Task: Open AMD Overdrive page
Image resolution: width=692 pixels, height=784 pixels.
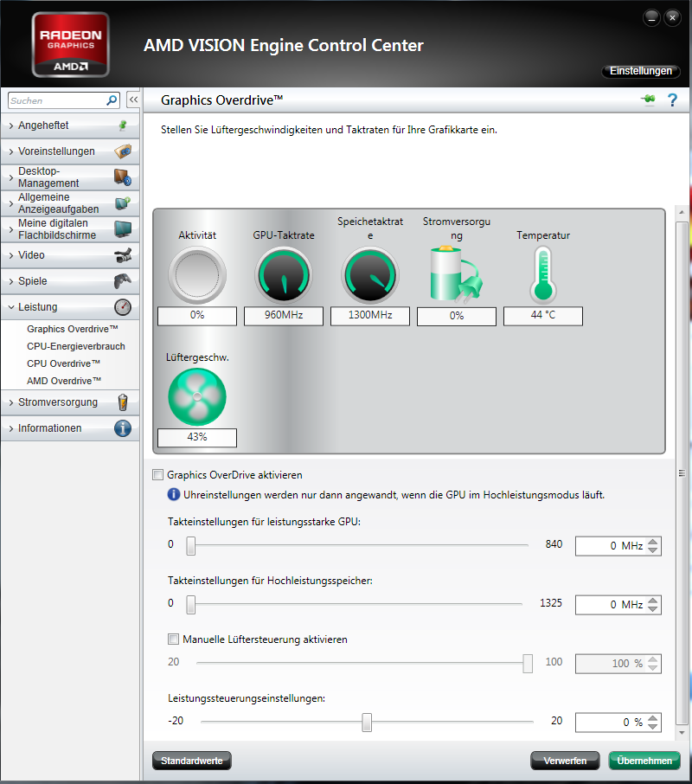Action: [64, 381]
